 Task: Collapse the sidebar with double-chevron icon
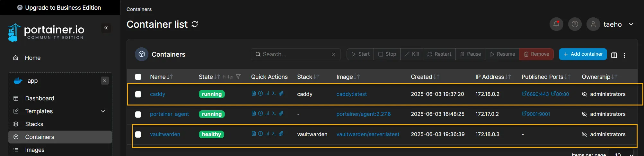(x=106, y=28)
